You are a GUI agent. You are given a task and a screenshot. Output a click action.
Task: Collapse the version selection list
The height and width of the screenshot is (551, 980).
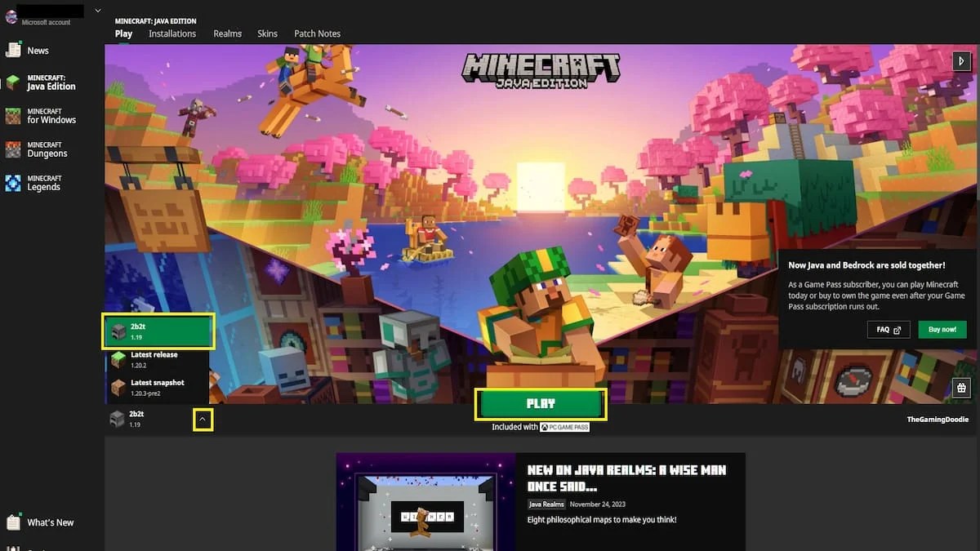click(203, 419)
